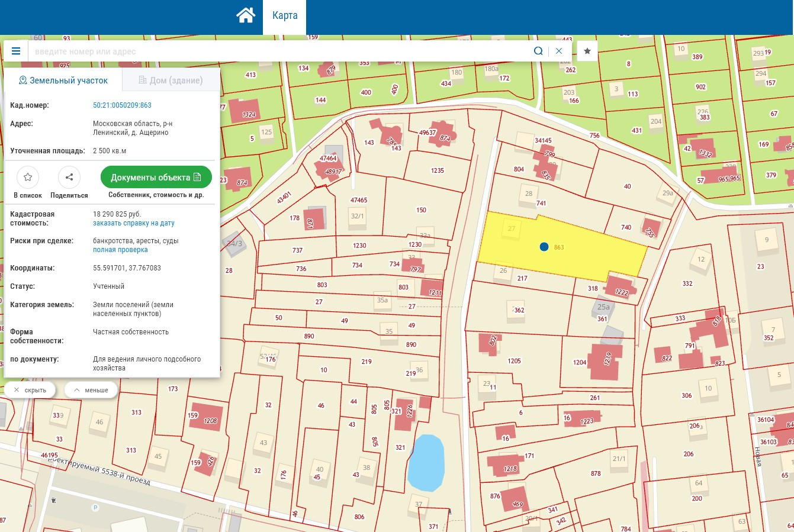The height and width of the screenshot is (532, 794).
Task: Collapse details with меньше button
Action: click(x=91, y=390)
